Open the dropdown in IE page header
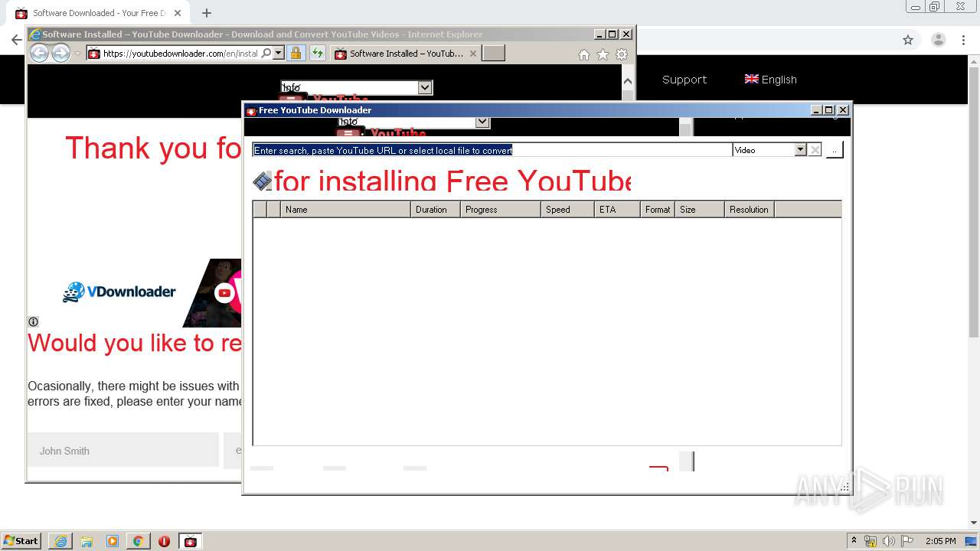980x551 pixels. click(425, 87)
